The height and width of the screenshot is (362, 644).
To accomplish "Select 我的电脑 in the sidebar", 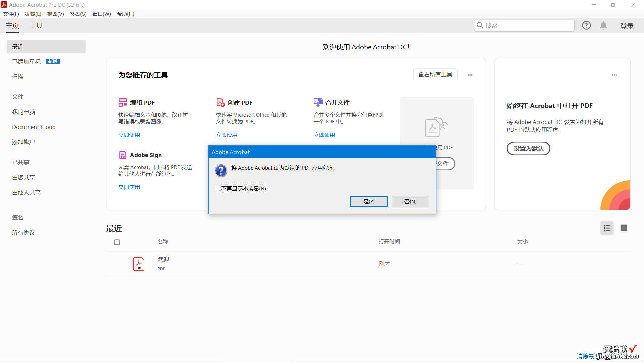I will (23, 112).
